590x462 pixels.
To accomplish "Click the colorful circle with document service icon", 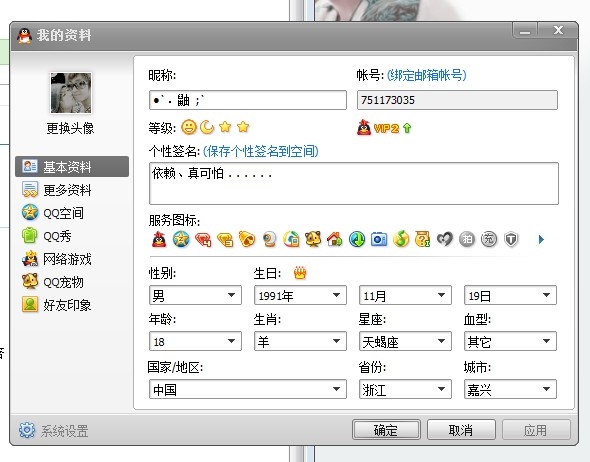I will [291, 239].
